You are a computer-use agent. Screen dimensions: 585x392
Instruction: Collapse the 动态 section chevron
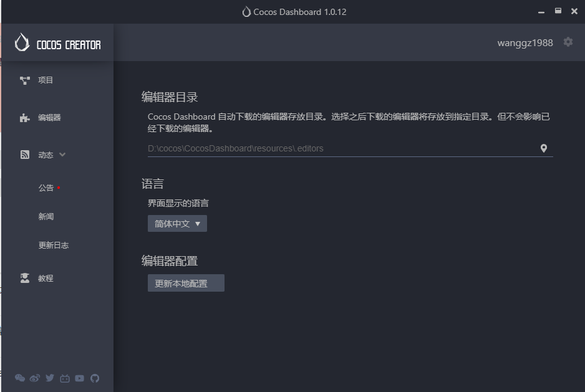tap(62, 155)
